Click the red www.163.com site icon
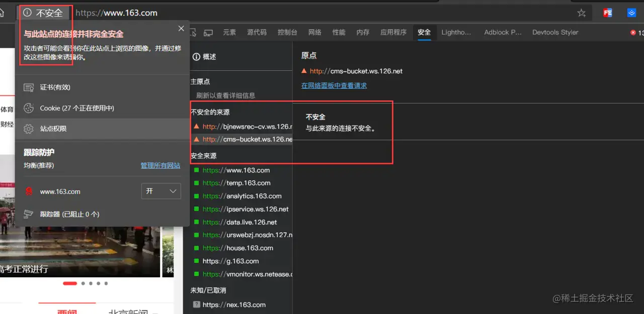 coord(29,191)
